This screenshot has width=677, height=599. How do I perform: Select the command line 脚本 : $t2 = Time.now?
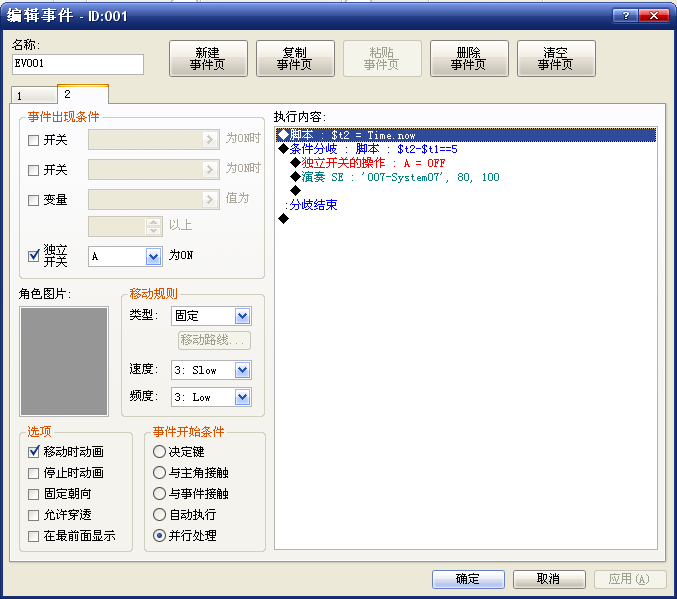tap(466, 135)
